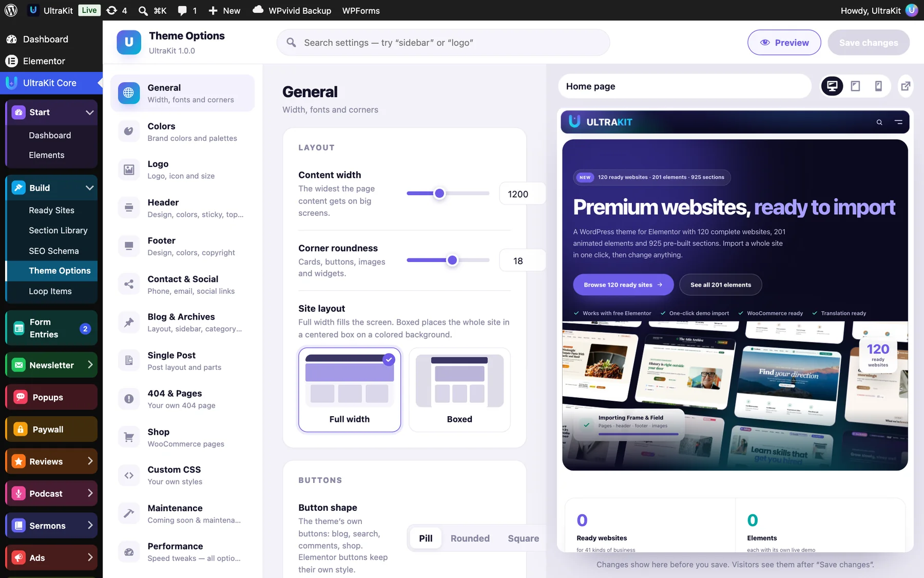Image resolution: width=924 pixels, height=578 pixels.
Task: Click the Content width slider handle
Action: tap(439, 194)
